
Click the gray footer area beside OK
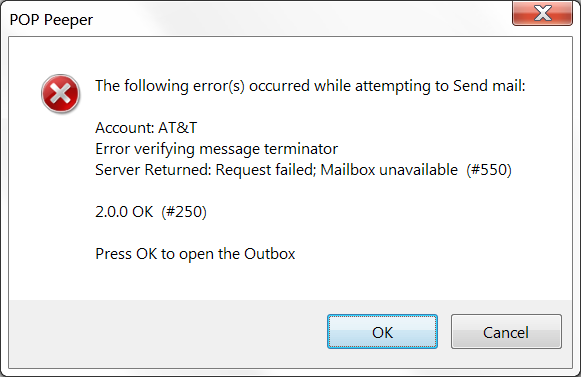pyautogui.click(x=167, y=332)
